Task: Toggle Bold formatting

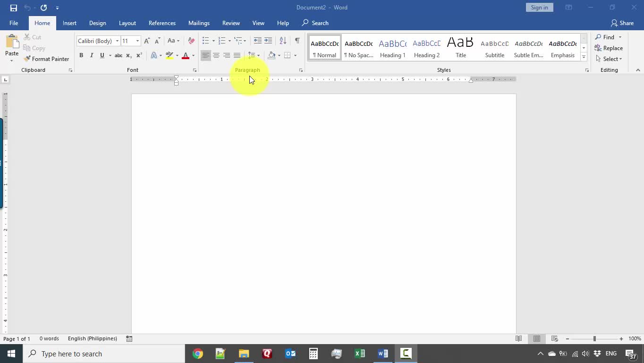Action: click(81, 56)
